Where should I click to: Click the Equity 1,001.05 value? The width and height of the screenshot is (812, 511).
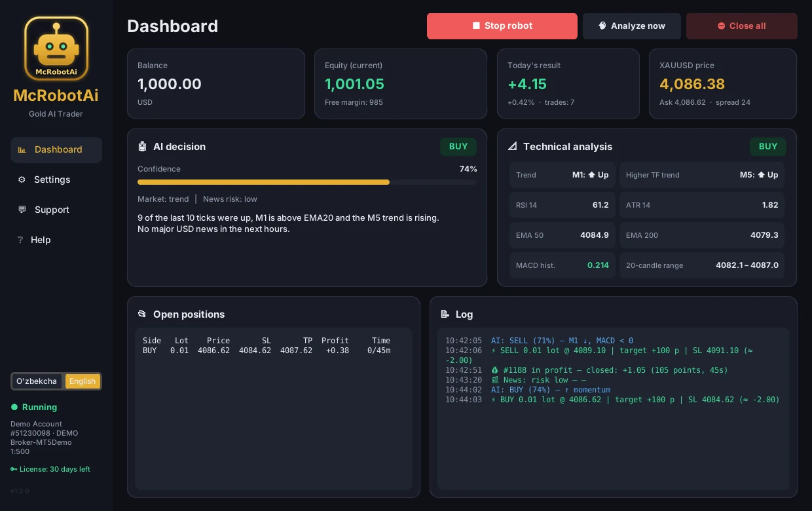point(354,84)
